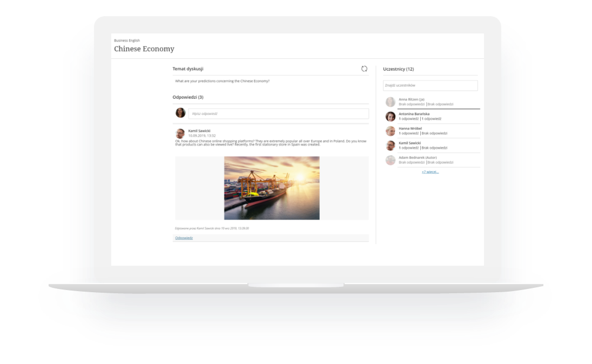Click Anna Ritzen's avatar in participants

390,102
